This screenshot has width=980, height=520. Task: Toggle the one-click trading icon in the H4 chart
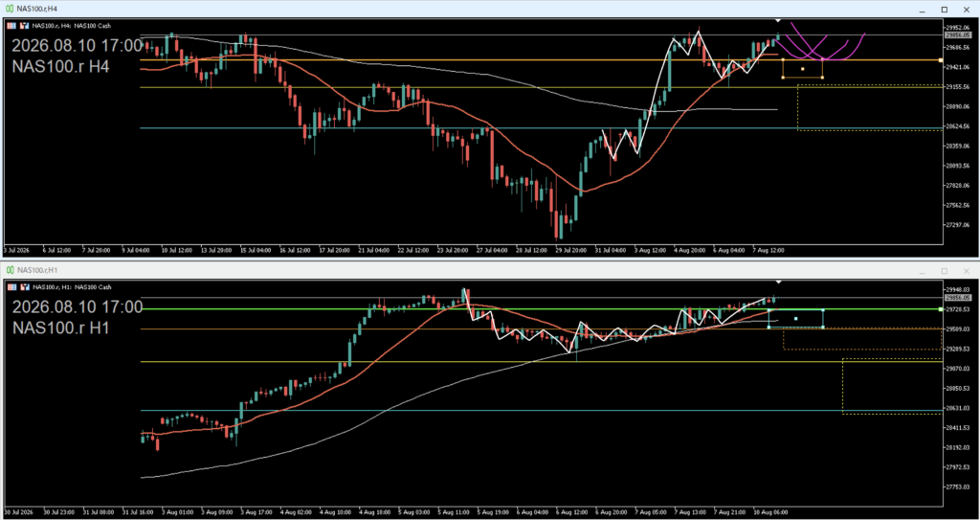coord(24,26)
